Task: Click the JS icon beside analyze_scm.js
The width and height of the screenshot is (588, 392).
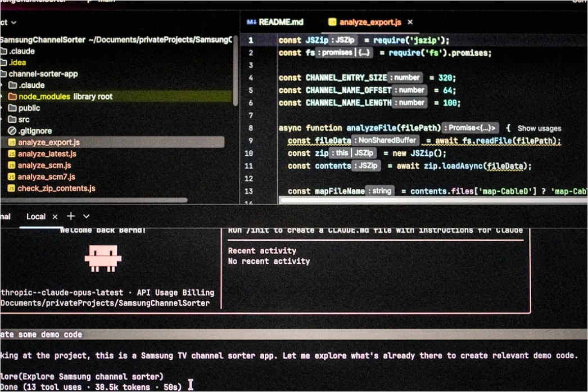Action: click(12, 165)
